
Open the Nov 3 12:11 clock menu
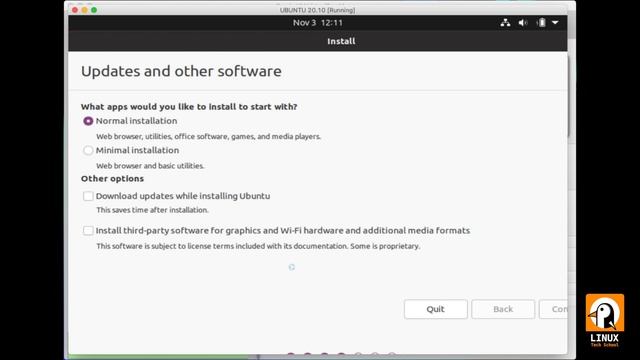[318, 23]
